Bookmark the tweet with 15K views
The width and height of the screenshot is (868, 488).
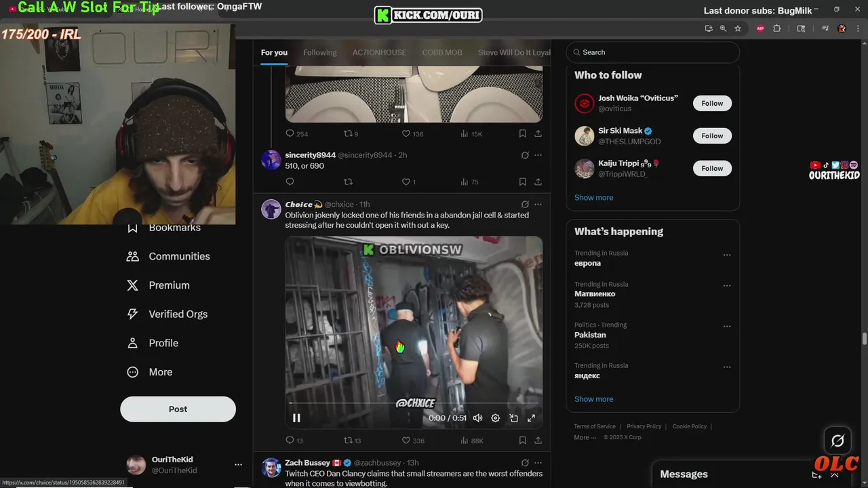point(522,134)
